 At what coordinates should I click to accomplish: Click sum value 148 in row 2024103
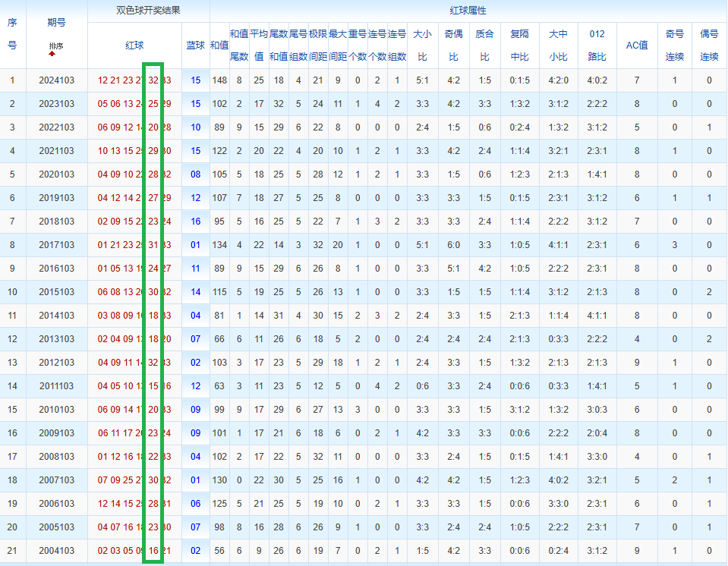pos(219,80)
